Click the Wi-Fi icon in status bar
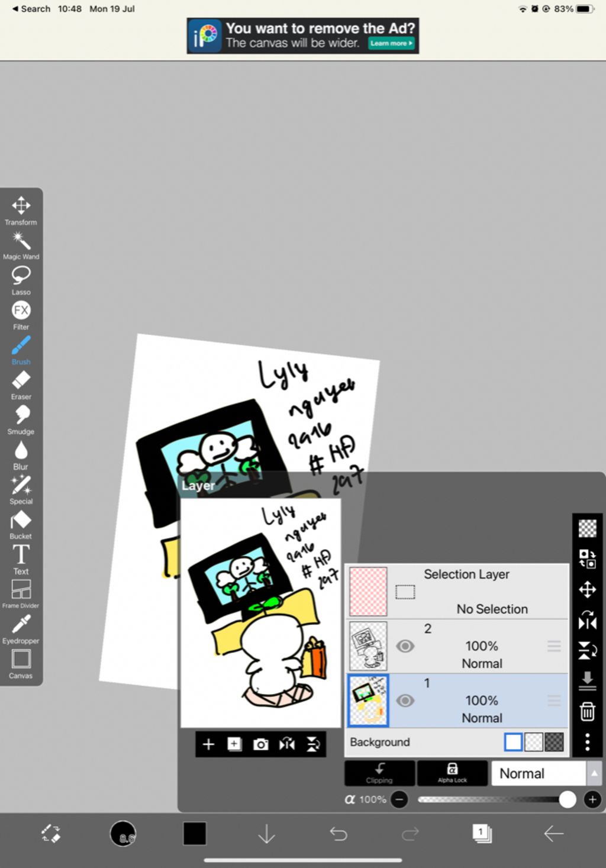 point(523,9)
